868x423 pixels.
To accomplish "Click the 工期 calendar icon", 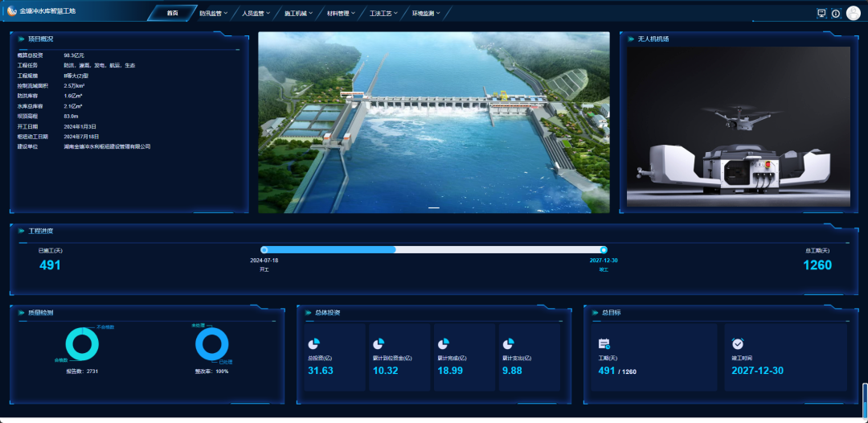I will pos(604,343).
